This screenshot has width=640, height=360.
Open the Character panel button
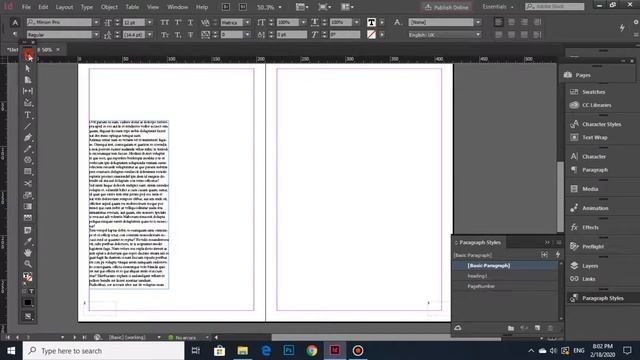click(588, 157)
